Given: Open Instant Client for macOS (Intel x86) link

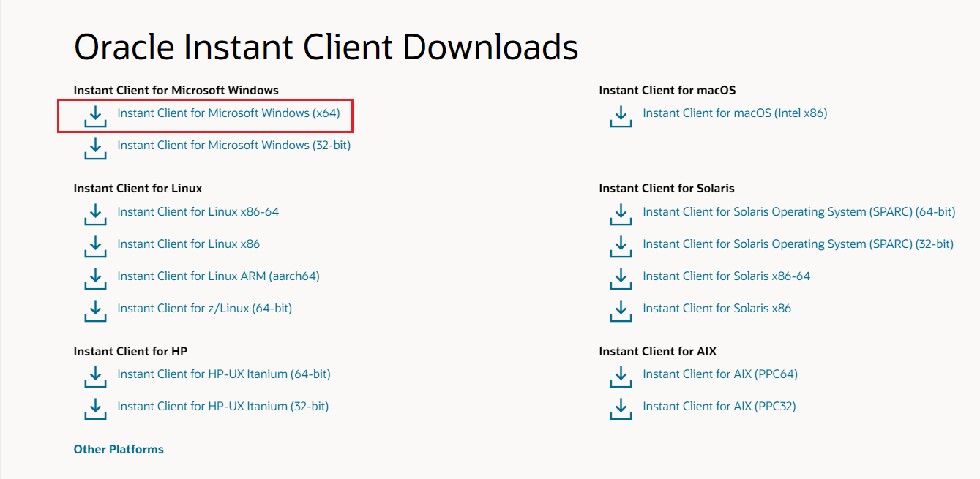Looking at the screenshot, I should click(x=734, y=113).
